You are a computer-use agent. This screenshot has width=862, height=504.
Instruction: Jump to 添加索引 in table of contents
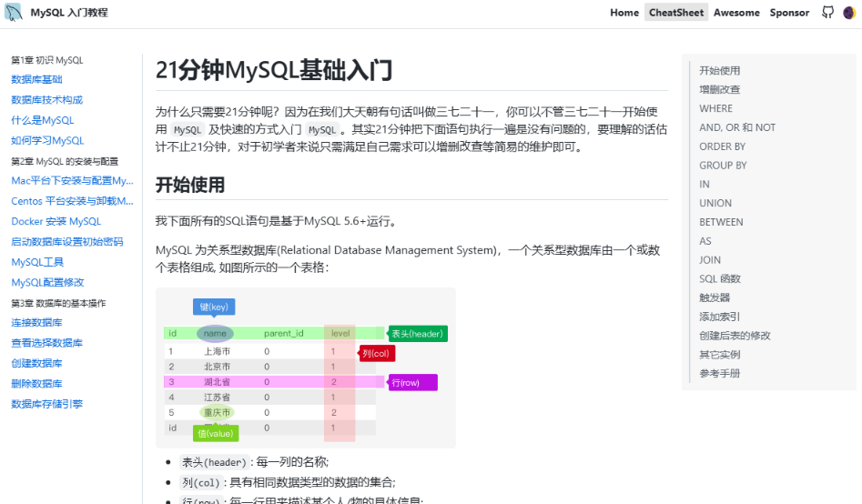click(720, 317)
